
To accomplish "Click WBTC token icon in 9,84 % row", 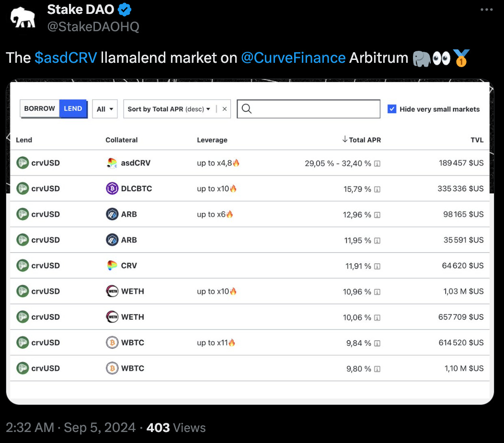I will pyautogui.click(x=112, y=343).
